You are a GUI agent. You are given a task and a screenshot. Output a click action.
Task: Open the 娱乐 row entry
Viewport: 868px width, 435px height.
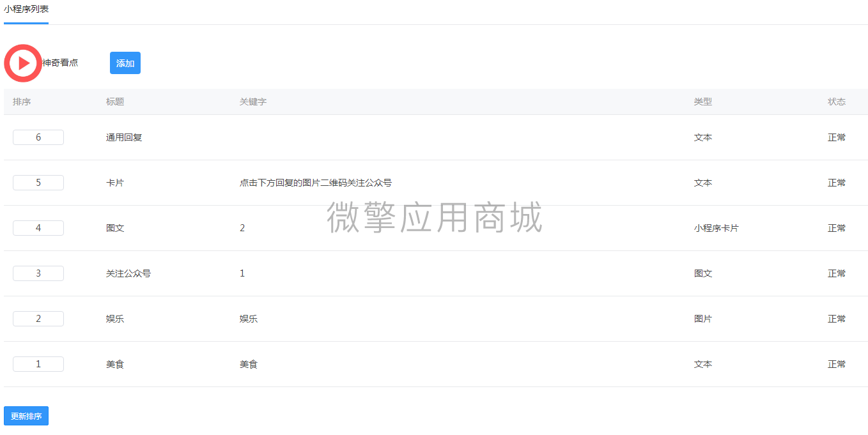pyautogui.click(x=115, y=318)
